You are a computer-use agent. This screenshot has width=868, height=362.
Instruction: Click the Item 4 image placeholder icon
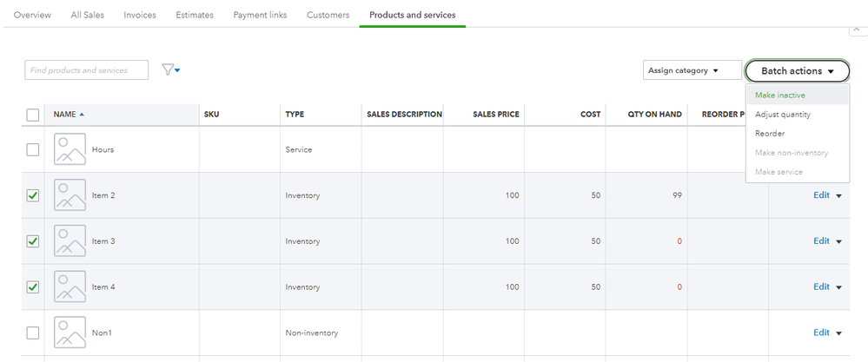(x=70, y=286)
